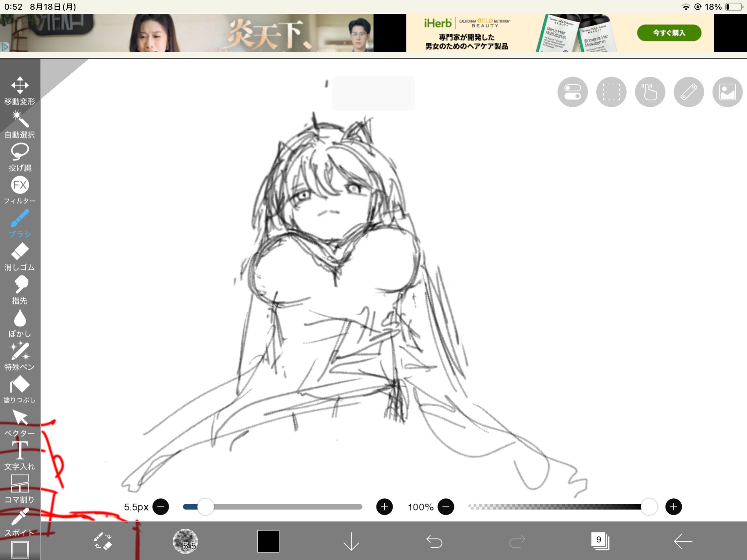Toggle brush and eraser switch button
This screenshot has width=747, height=560.
[x=103, y=541]
